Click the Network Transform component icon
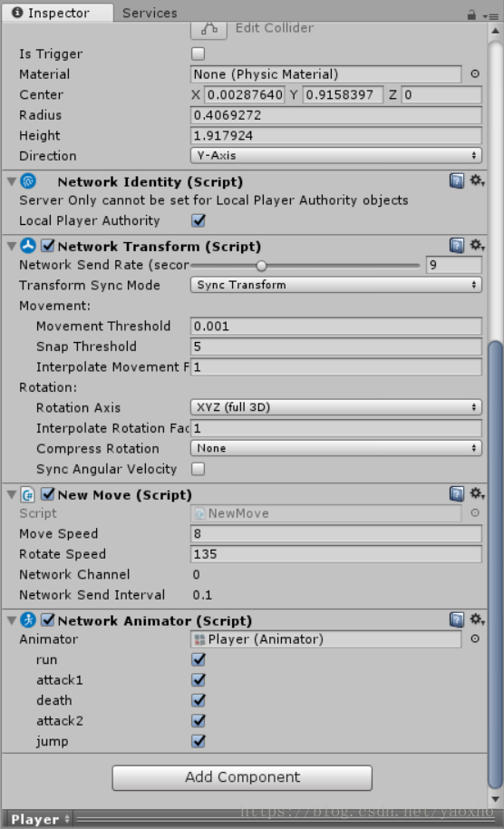This screenshot has width=504, height=829. pos(28,246)
